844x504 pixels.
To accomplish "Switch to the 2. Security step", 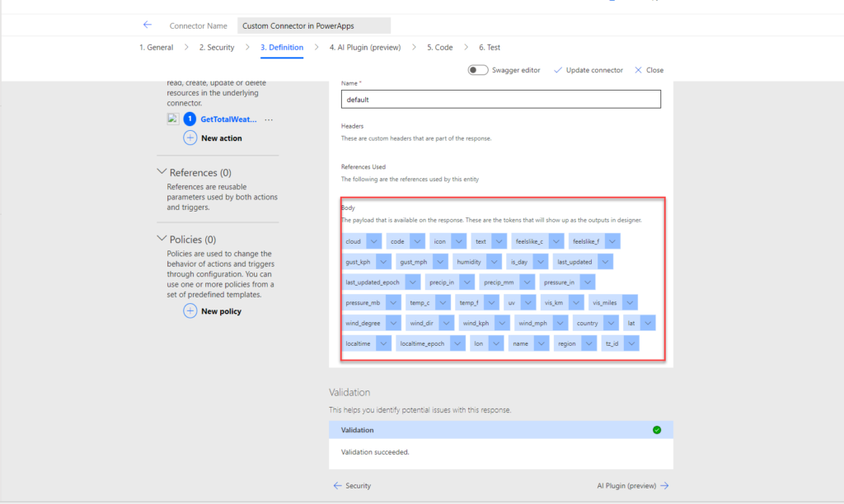I will [217, 47].
